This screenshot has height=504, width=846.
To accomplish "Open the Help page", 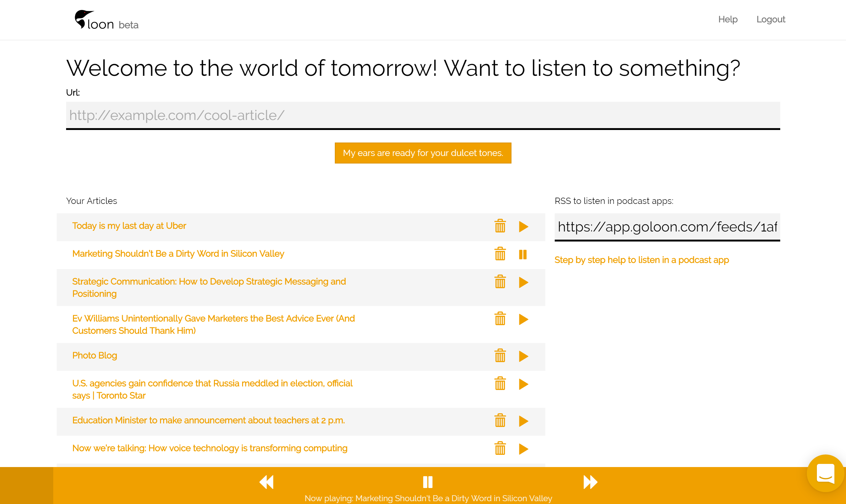I will point(728,19).
